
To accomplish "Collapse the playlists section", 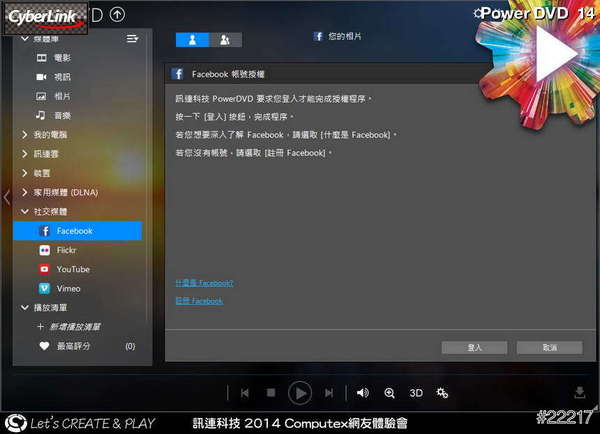I will point(25,307).
